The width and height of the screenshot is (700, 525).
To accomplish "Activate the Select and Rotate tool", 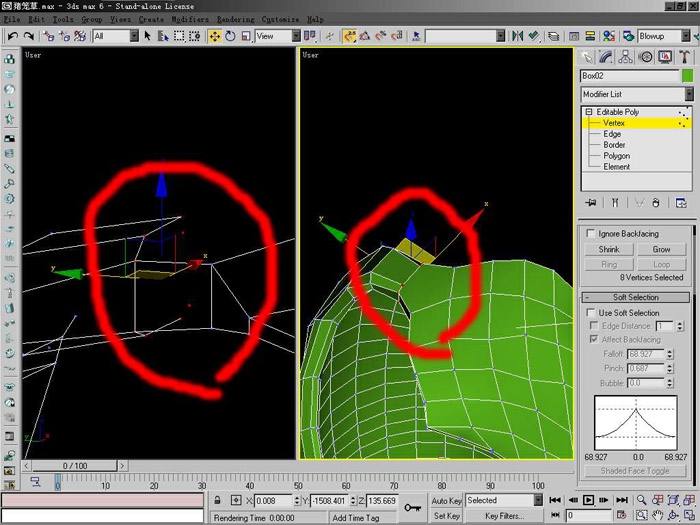I will pyautogui.click(x=230, y=36).
